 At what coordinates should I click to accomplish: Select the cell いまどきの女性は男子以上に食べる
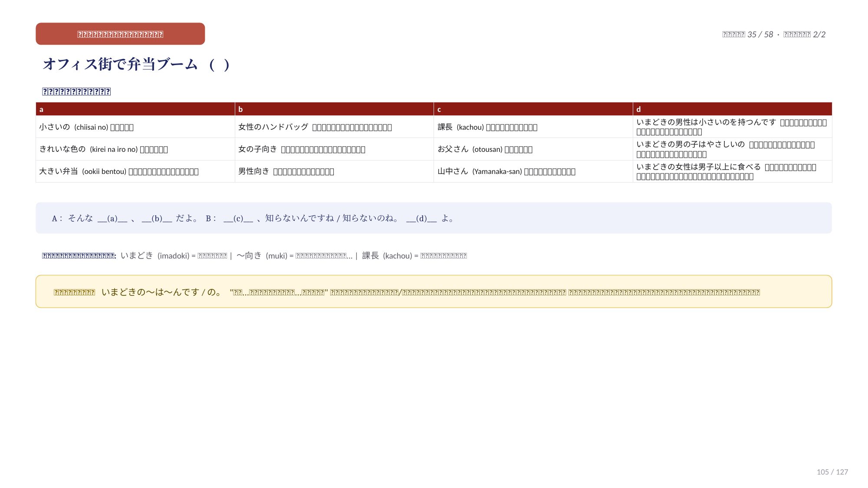click(733, 171)
